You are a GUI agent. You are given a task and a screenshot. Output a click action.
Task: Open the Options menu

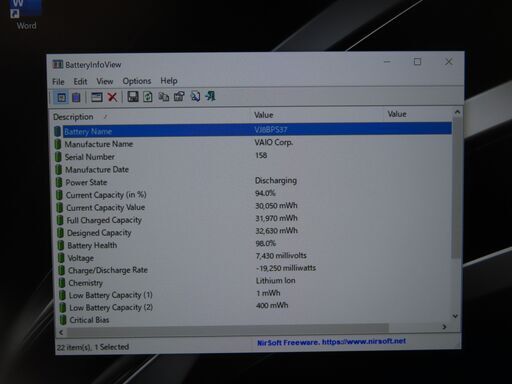[x=137, y=81]
